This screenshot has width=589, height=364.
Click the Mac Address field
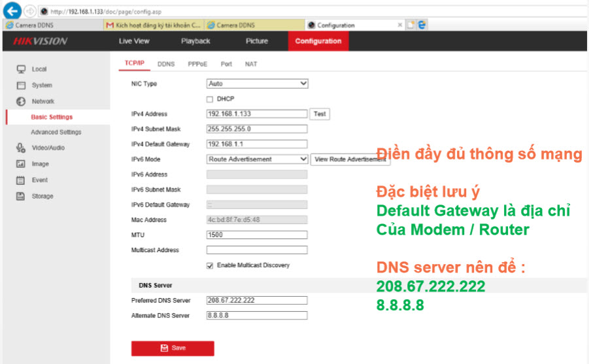[257, 220]
